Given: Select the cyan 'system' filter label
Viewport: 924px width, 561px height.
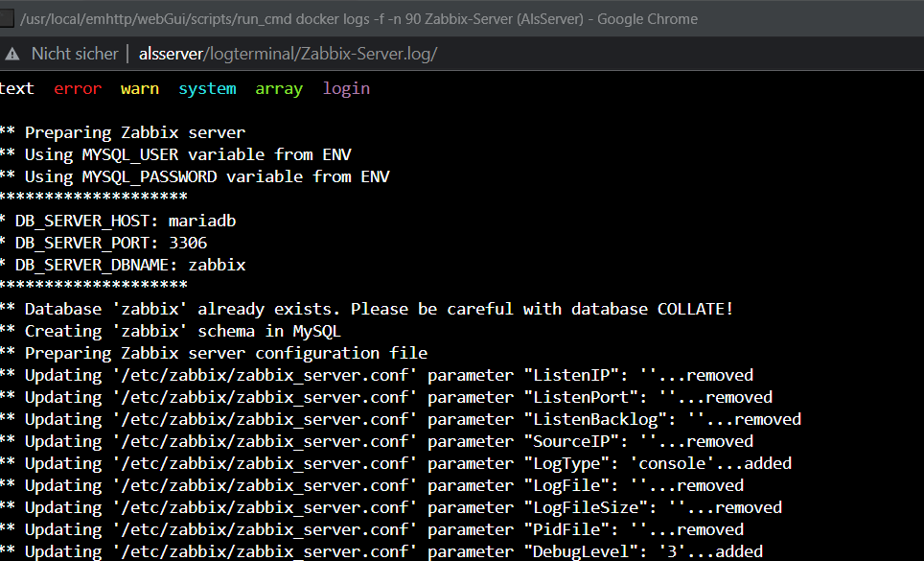Looking at the screenshot, I should [x=207, y=89].
